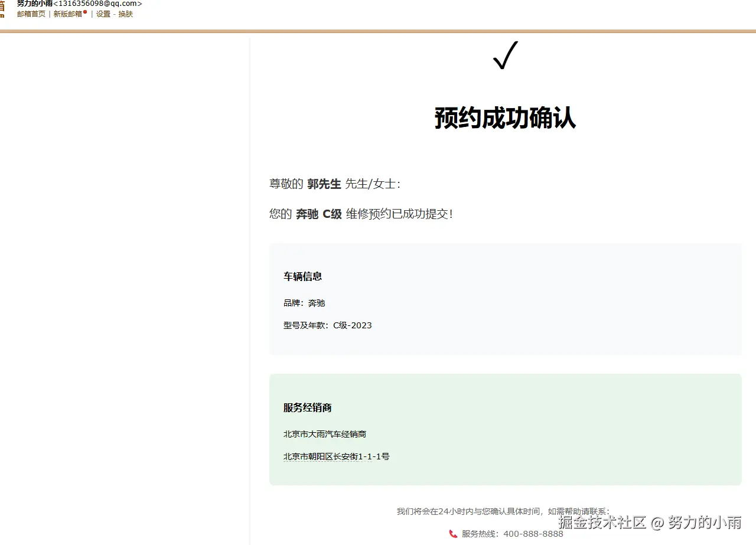Click the text 型号及年款：C级-2023

[328, 325]
